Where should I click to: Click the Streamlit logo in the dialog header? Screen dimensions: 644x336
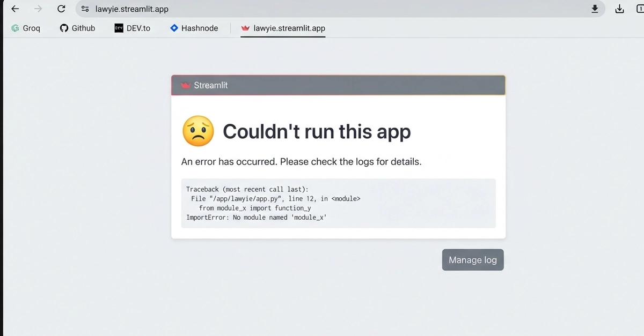186,85
